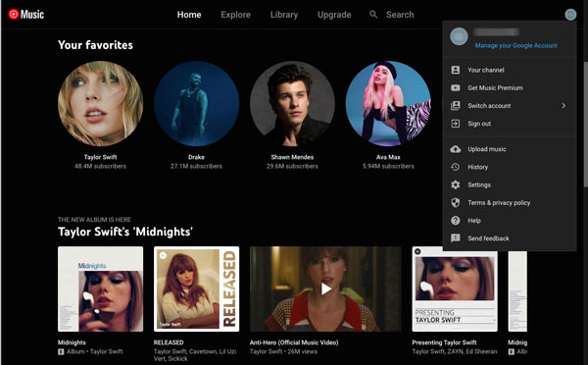Click the Send feedback icon
This screenshot has width=588, height=365.
[456, 238]
